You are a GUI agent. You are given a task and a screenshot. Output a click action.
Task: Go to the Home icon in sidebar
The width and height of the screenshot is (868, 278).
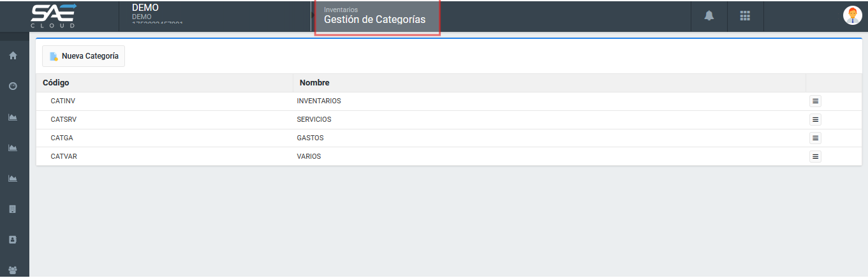[x=12, y=55]
